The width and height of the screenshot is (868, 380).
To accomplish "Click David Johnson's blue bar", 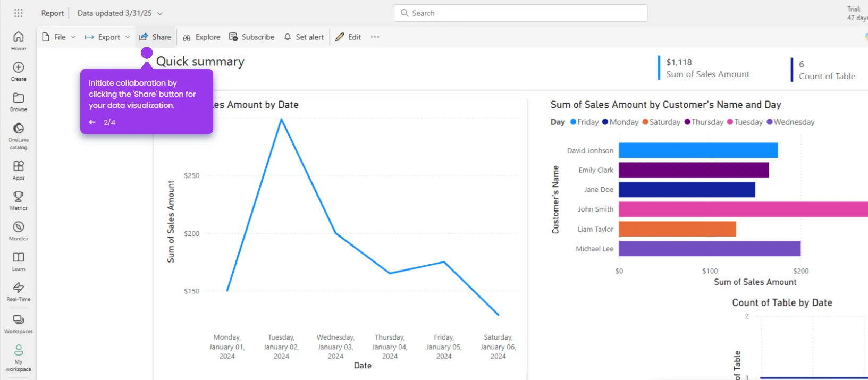I will point(698,150).
